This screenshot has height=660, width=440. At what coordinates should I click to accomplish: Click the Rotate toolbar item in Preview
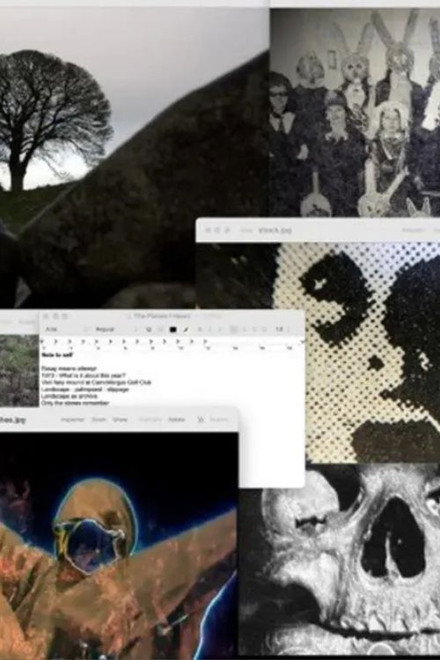click(x=176, y=420)
